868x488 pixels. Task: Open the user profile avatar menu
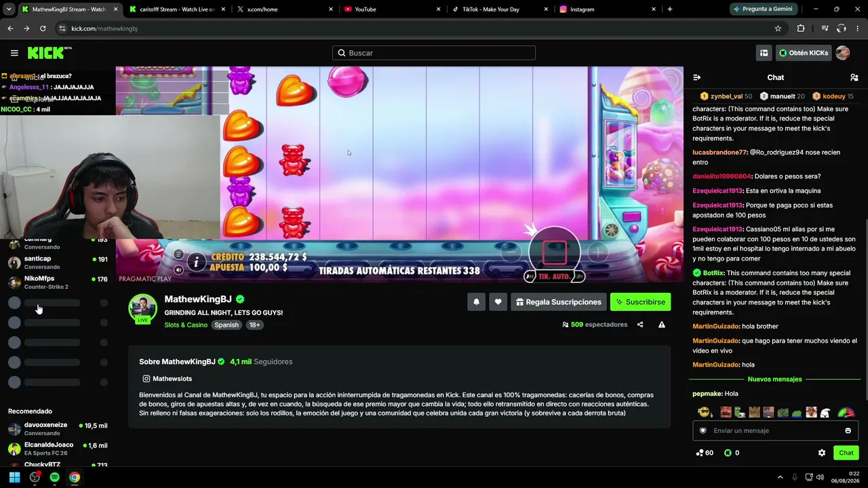pos(843,53)
